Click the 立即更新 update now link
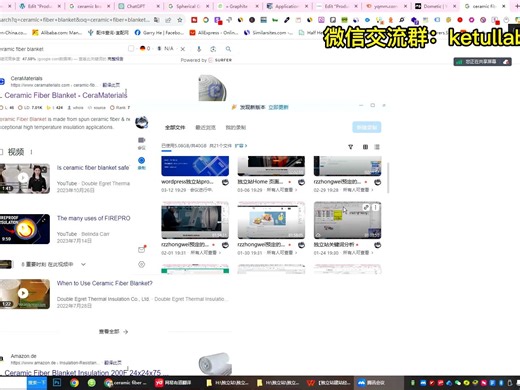 click(x=278, y=107)
